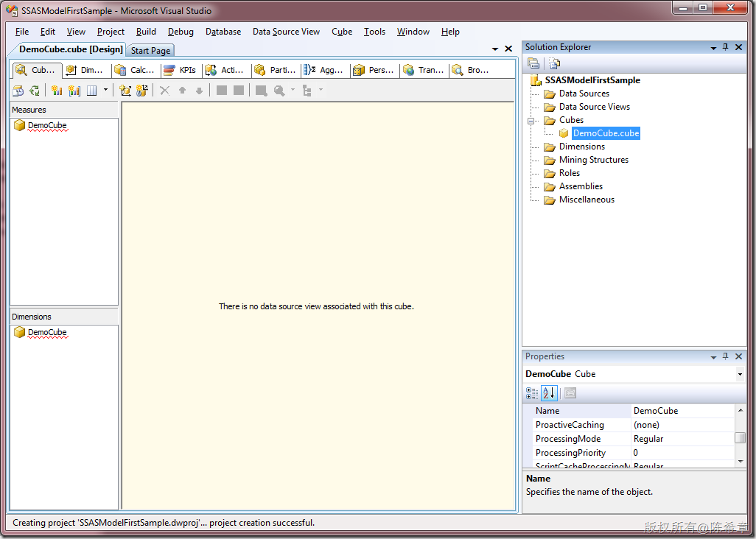
Task: Open the Data Source View menu
Action: click(286, 32)
